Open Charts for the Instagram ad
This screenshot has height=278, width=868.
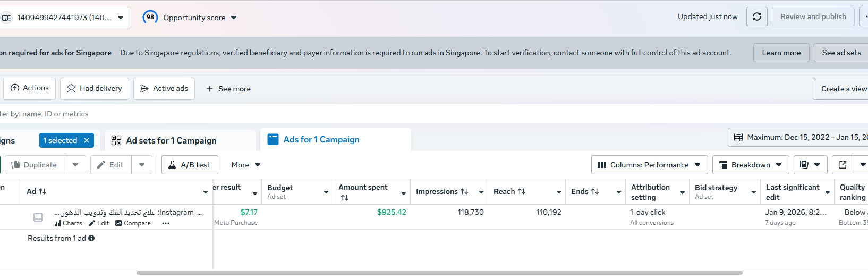(69, 223)
